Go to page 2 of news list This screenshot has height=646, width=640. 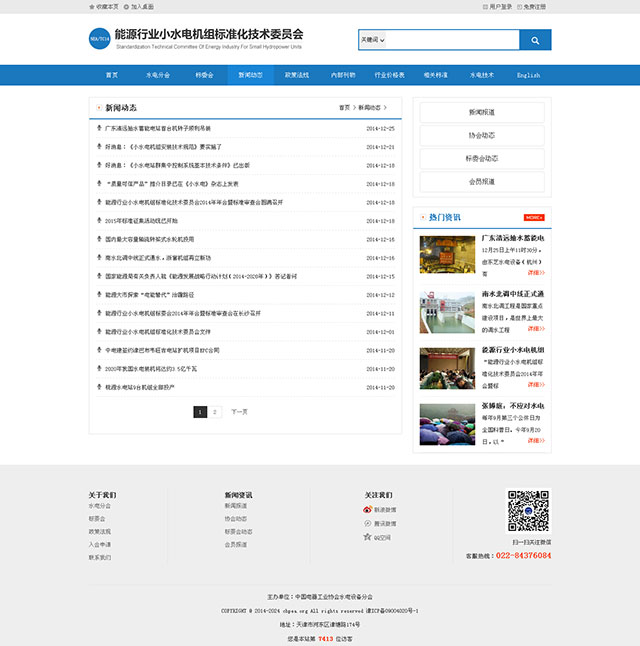tap(216, 411)
